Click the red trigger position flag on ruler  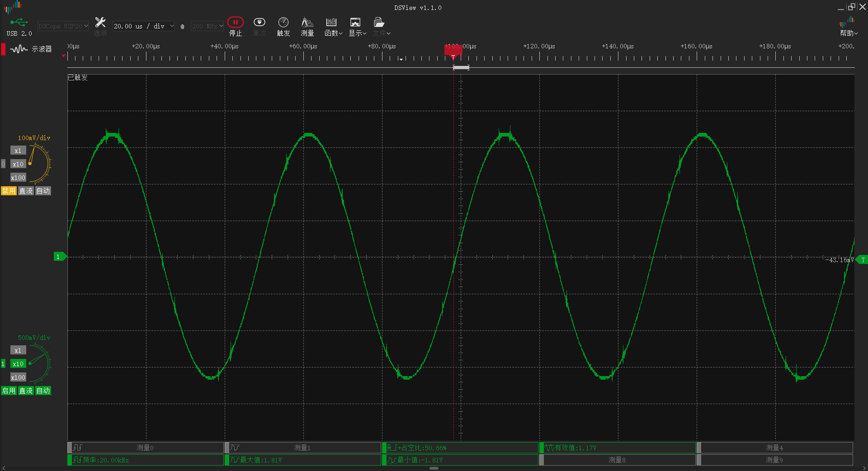[x=453, y=51]
